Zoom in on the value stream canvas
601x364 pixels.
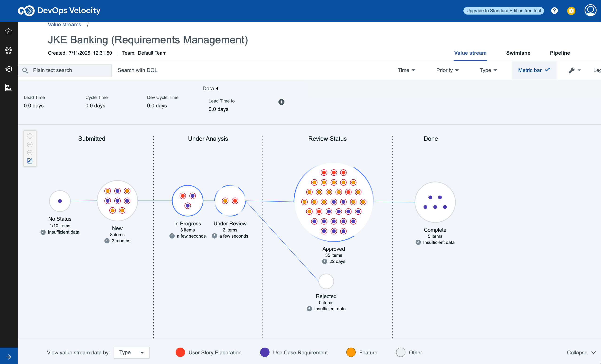30,144
